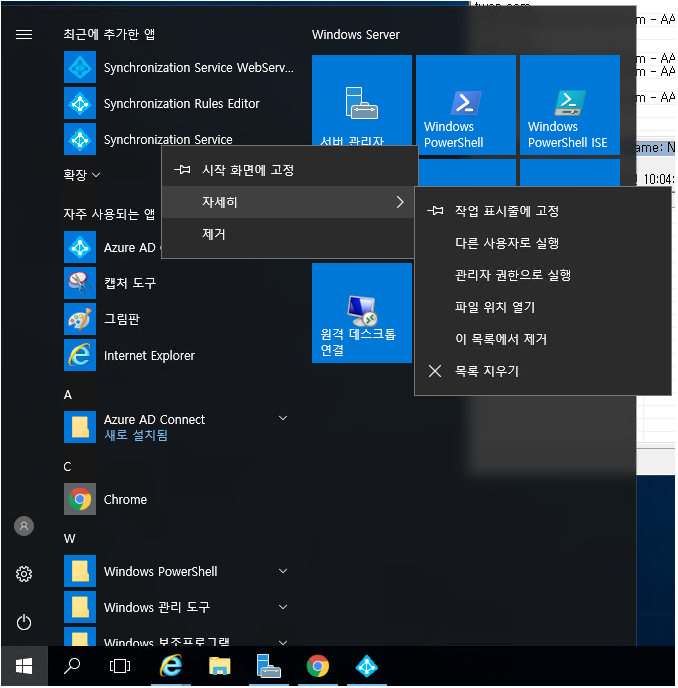
Task: Choose 다른 사용자로 실행
Action: (543, 243)
